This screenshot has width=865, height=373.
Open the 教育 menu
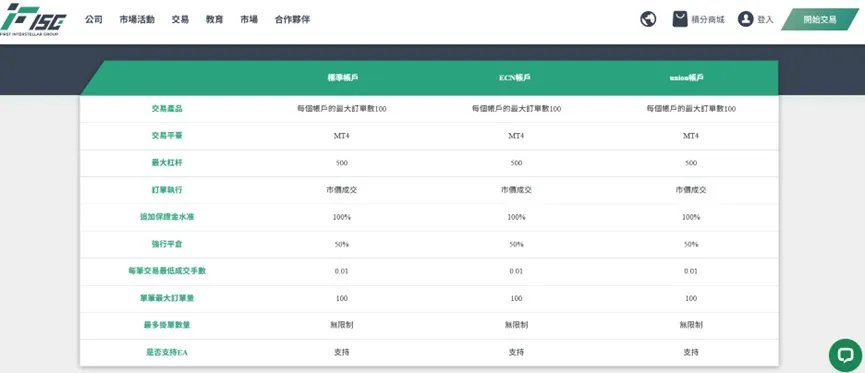pos(215,19)
